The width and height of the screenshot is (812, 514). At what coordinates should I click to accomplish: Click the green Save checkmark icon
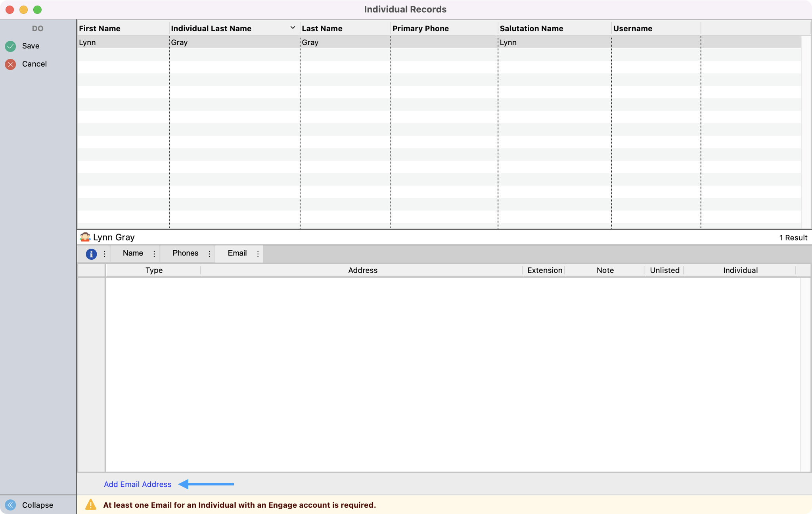tap(10, 46)
